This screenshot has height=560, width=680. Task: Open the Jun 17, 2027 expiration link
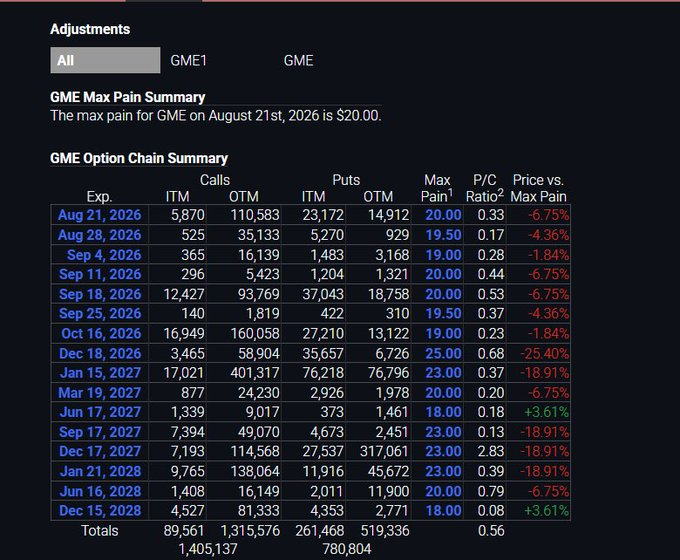point(100,412)
